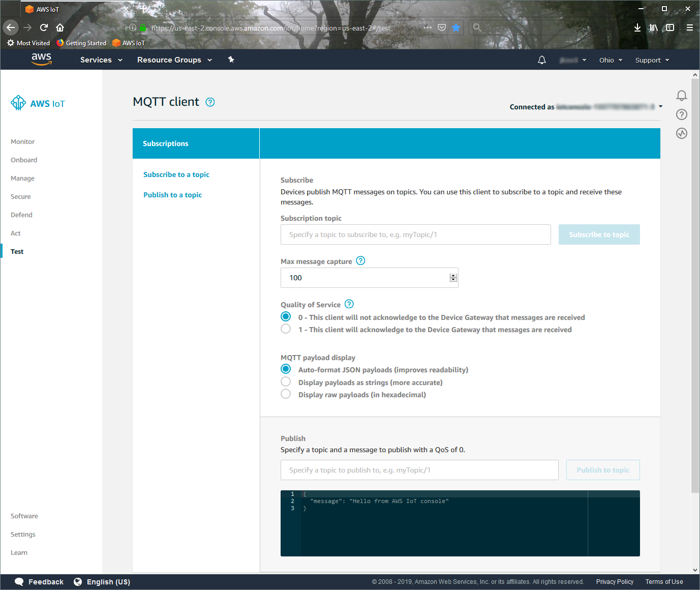Open Learn in left navigation
700x590 pixels.
tap(19, 552)
